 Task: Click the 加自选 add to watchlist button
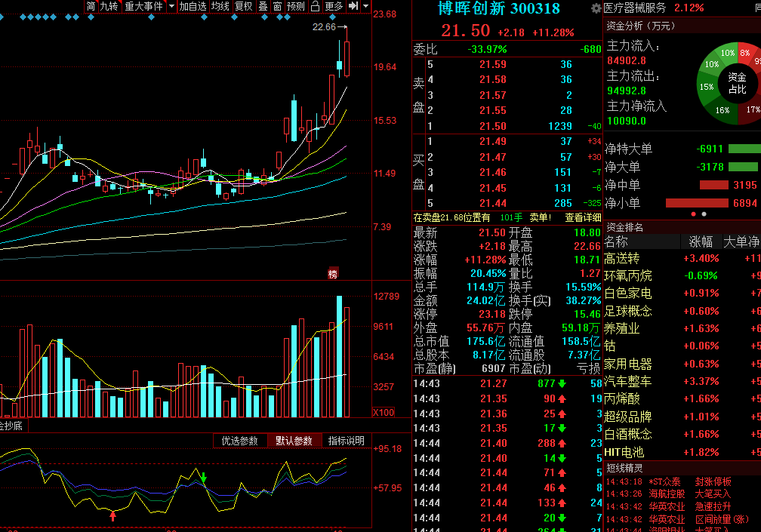(193, 6)
